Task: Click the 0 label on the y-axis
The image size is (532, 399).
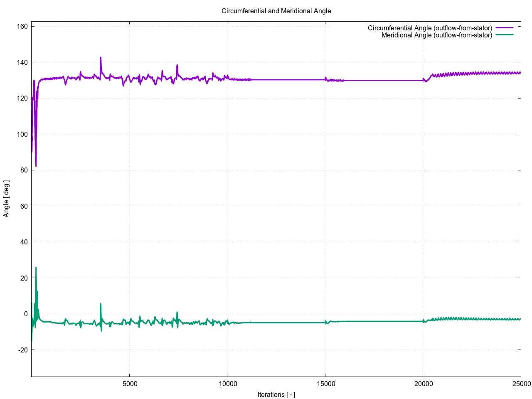Action: [26, 314]
